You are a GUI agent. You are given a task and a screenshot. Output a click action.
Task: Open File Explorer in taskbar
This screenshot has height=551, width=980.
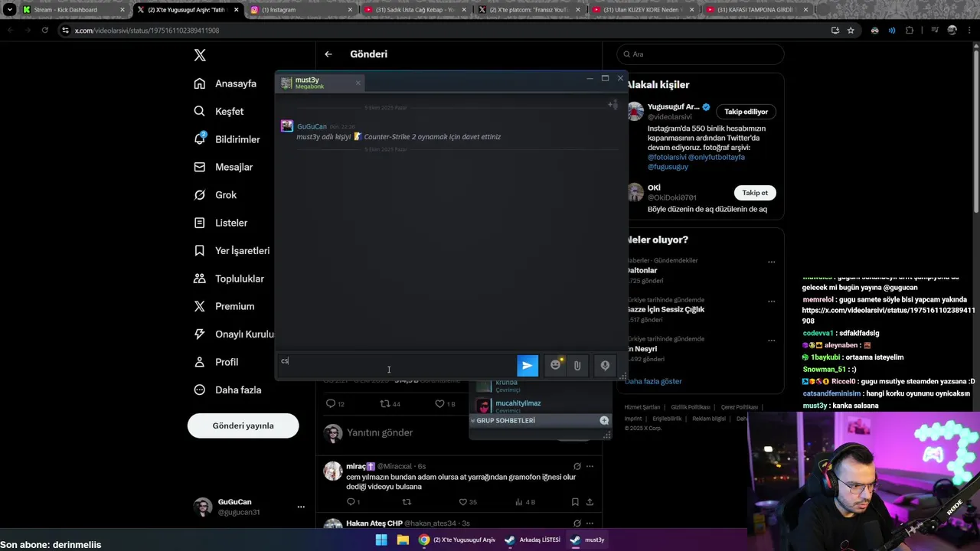click(403, 540)
